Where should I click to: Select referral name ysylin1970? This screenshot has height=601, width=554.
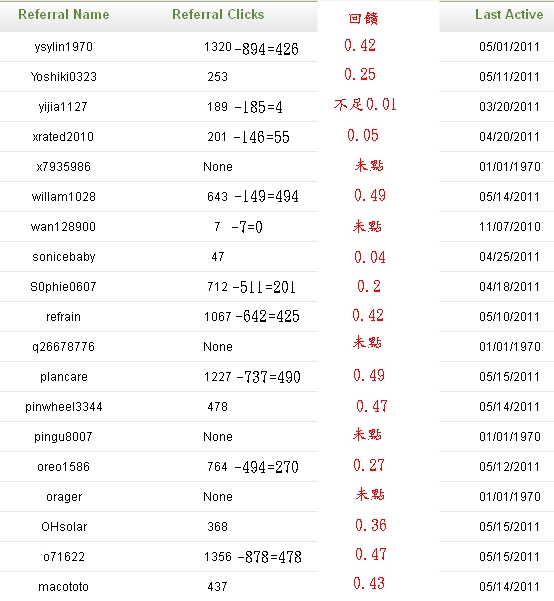tap(64, 47)
